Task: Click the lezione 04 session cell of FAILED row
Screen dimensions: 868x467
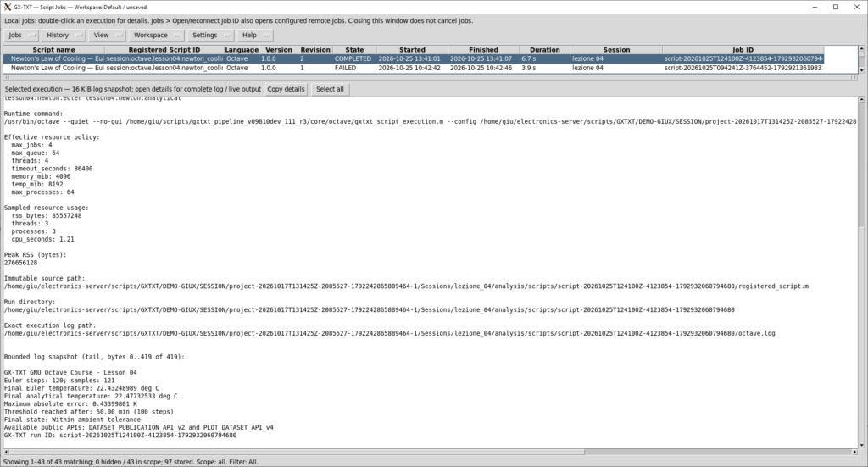Action: coord(616,68)
